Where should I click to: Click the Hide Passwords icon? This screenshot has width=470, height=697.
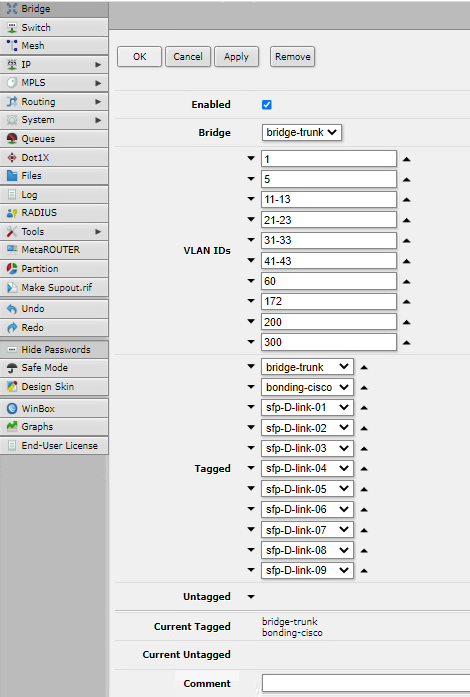(12, 350)
